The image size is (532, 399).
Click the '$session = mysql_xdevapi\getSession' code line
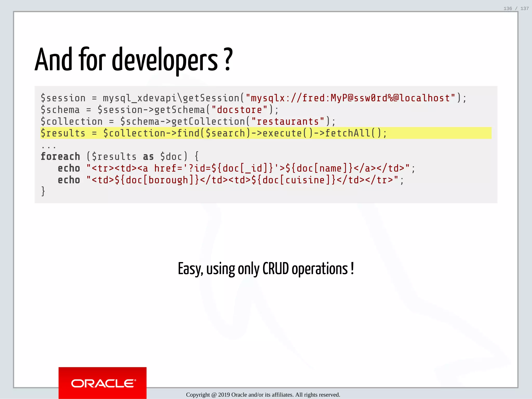point(254,98)
